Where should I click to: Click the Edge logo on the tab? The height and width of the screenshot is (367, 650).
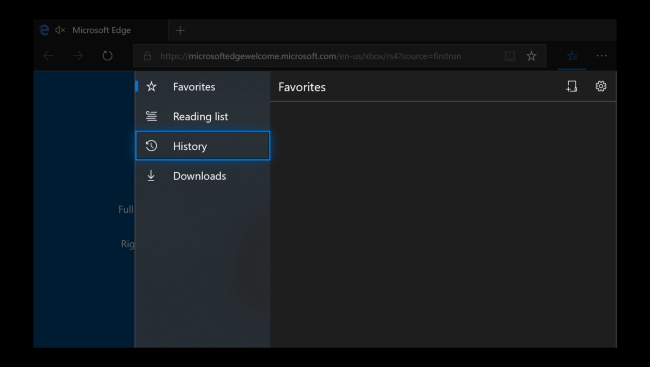point(44,30)
